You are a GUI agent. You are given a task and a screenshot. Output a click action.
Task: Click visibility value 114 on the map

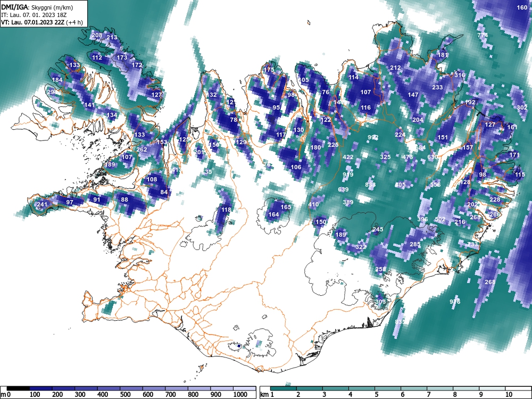354,77
